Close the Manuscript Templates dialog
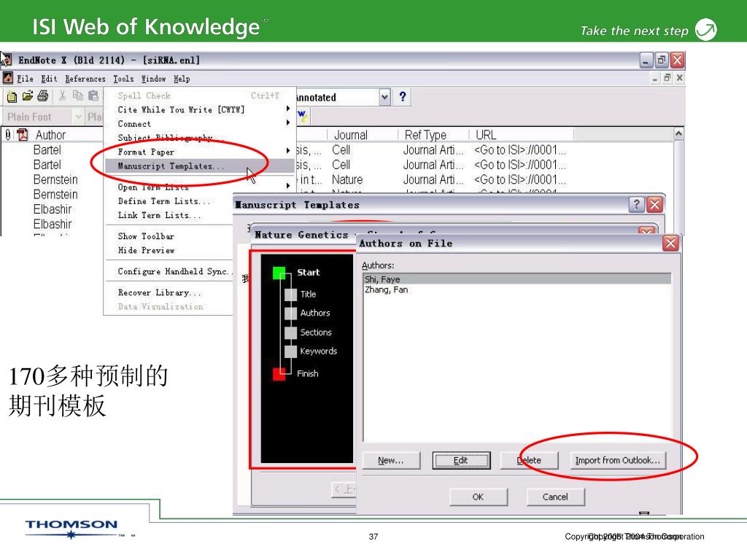 (655, 205)
